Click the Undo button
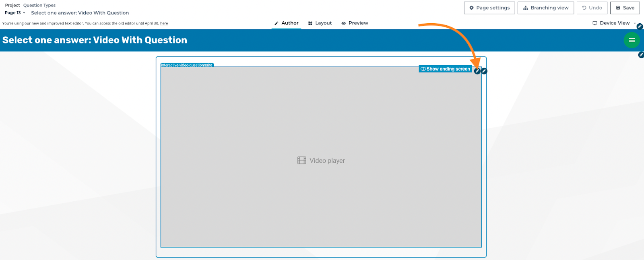The height and width of the screenshot is (260, 644). point(592,8)
